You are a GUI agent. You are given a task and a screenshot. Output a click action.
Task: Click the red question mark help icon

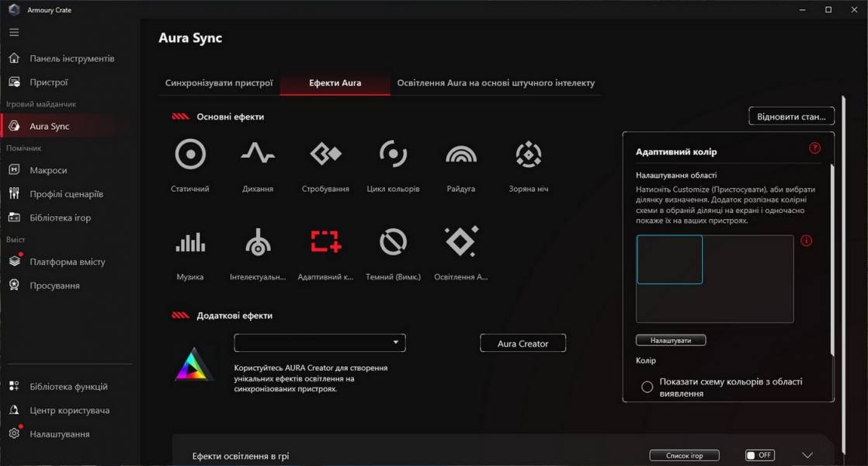point(814,148)
